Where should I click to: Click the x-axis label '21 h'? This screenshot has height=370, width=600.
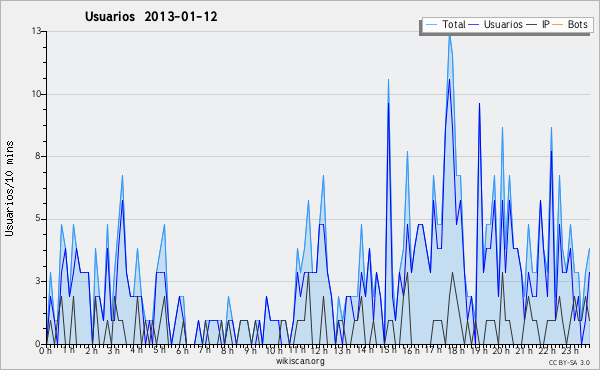524,350
